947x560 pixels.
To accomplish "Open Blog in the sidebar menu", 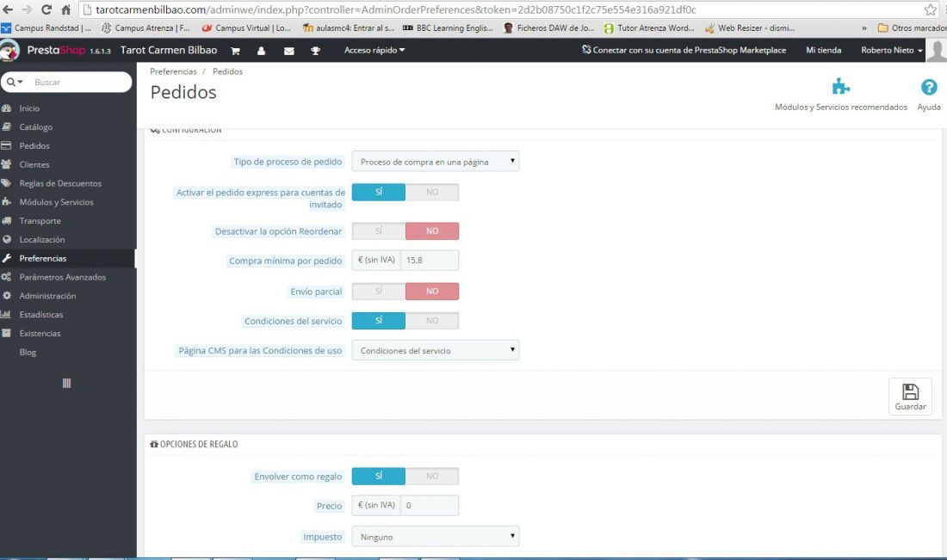I will point(28,352).
